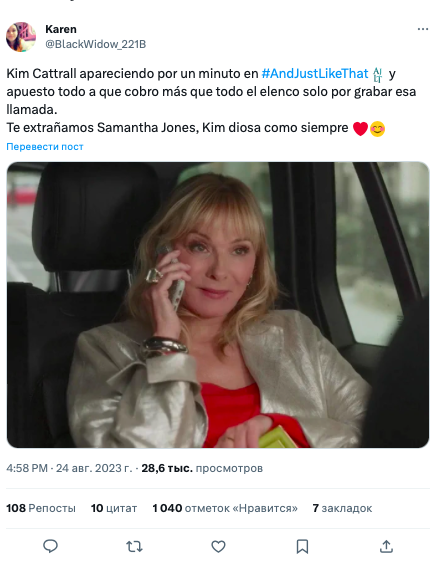Screen dimensions: 441x562
Task: Open the Karen display name link
Action: 61,29
